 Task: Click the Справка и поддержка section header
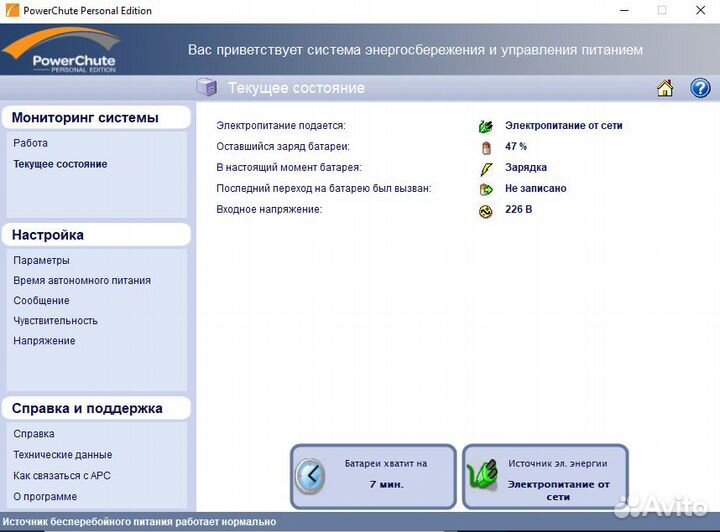point(96,408)
